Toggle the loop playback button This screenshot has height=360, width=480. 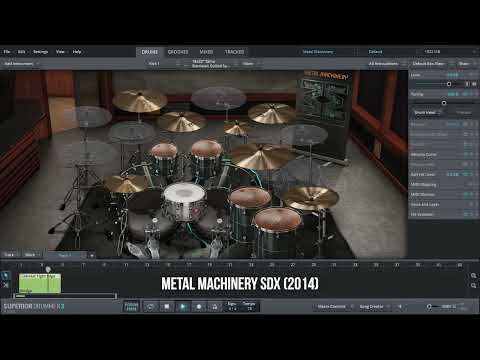151,307
